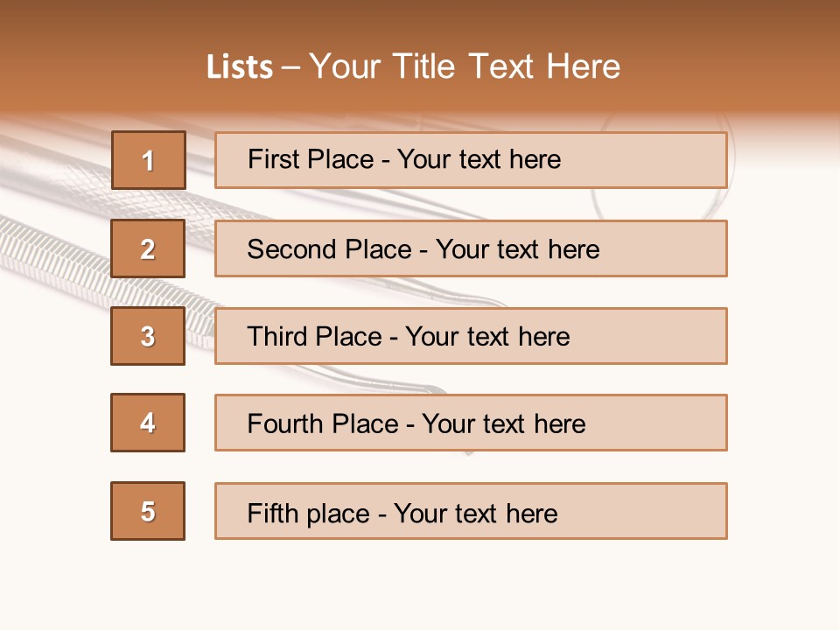The image size is (840, 630).
Task: Pick the number 4 square
Action: 148,423
